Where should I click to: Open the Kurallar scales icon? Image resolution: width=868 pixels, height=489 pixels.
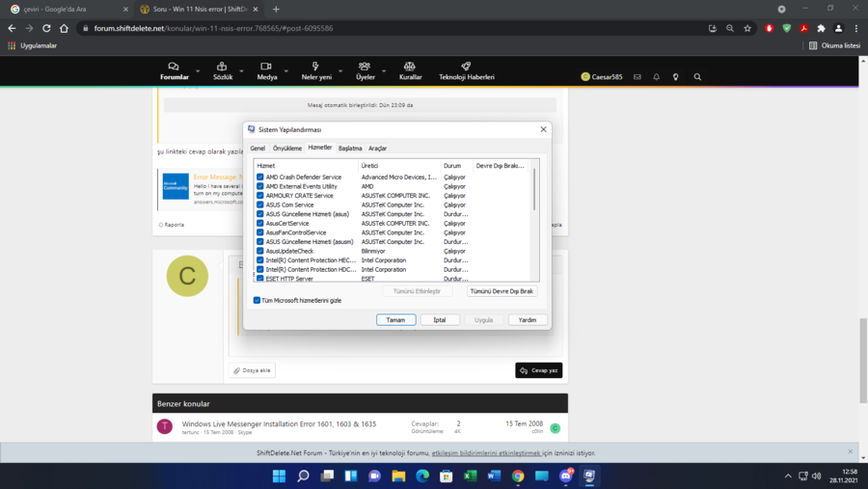[x=410, y=67]
